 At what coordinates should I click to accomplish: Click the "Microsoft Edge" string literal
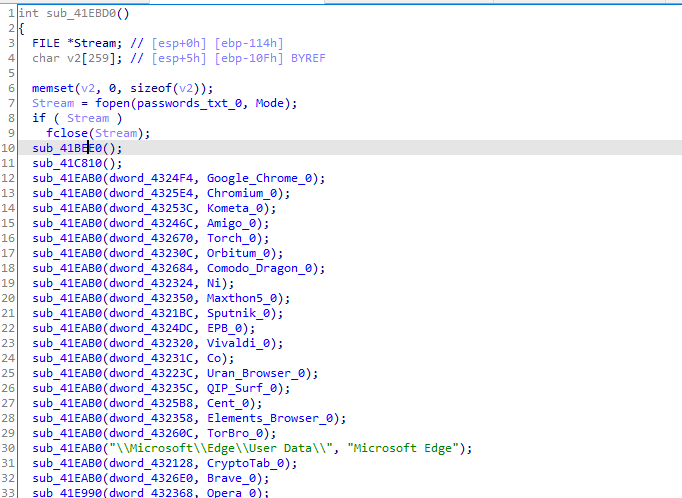403,448
